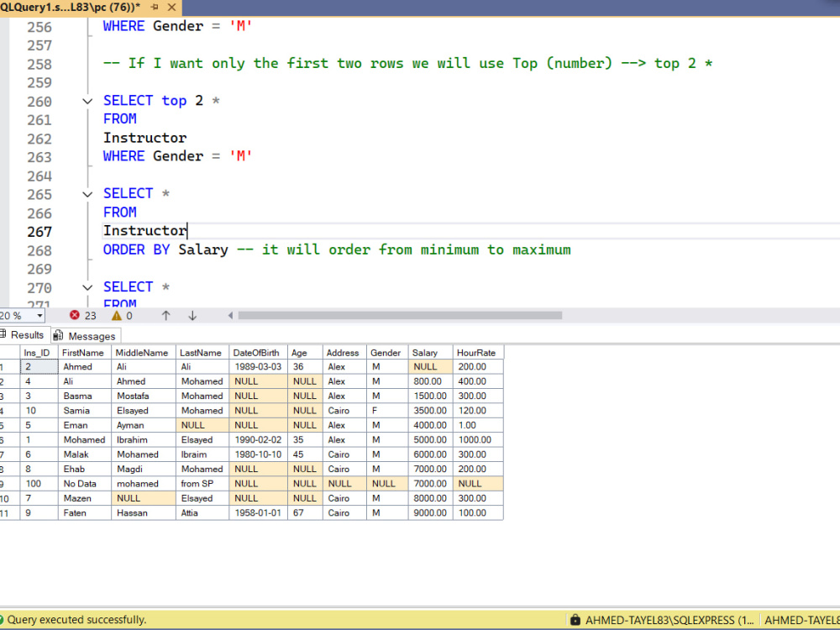Select the Malak first name cell
Viewport: 840px width, 630px height.
85,454
